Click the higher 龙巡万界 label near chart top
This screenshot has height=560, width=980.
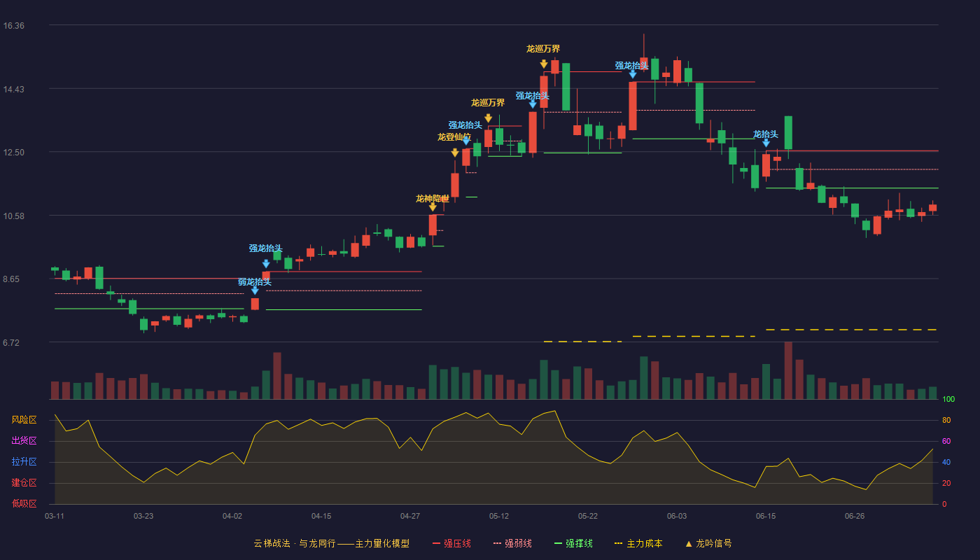pyautogui.click(x=543, y=49)
